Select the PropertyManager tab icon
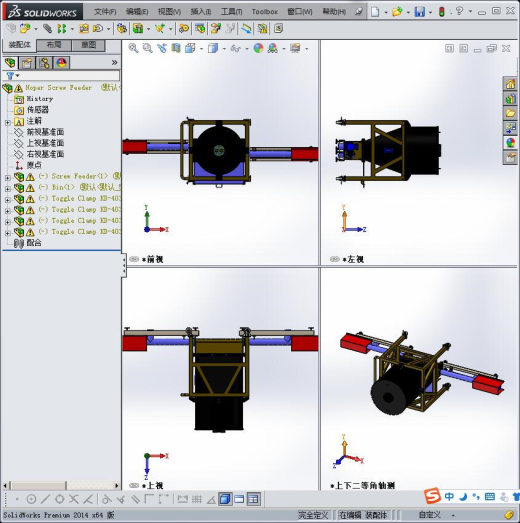 click(x=27, y=63)
